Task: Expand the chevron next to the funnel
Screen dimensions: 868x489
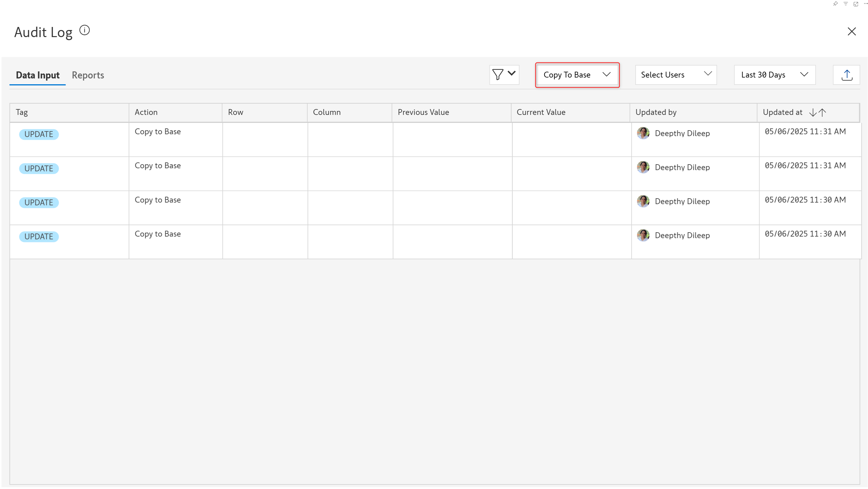Action: [x=511, y=73]
